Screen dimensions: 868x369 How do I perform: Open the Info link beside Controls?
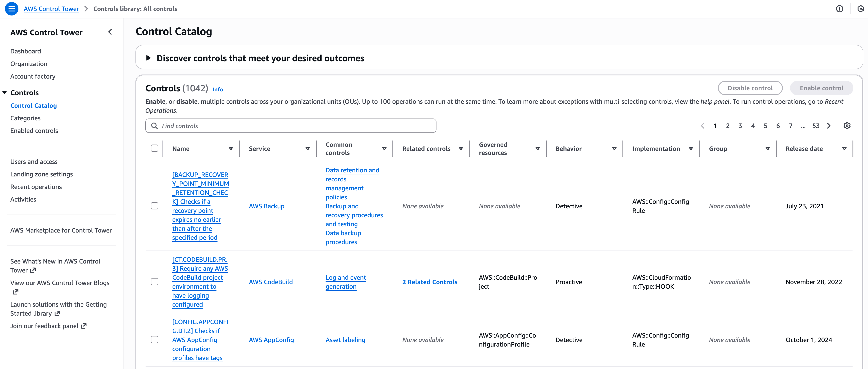click(x=217, y=90)
